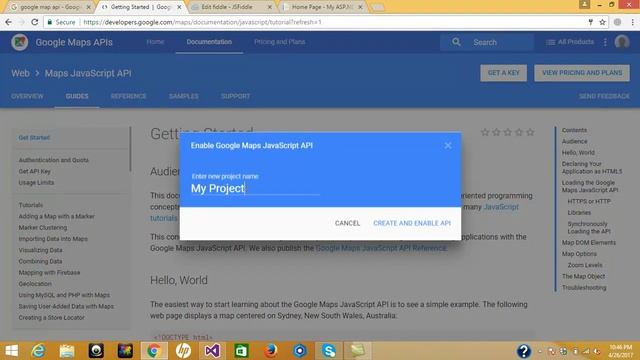Open Visualizing Data sidebar item
Screen dimensions: 640x360
[x=40, y=250]
